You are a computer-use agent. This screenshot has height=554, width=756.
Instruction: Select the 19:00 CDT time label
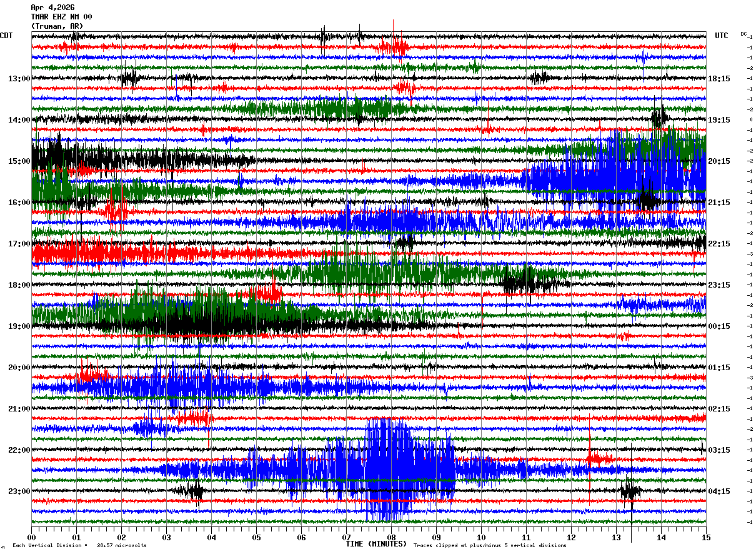(19, 326)
